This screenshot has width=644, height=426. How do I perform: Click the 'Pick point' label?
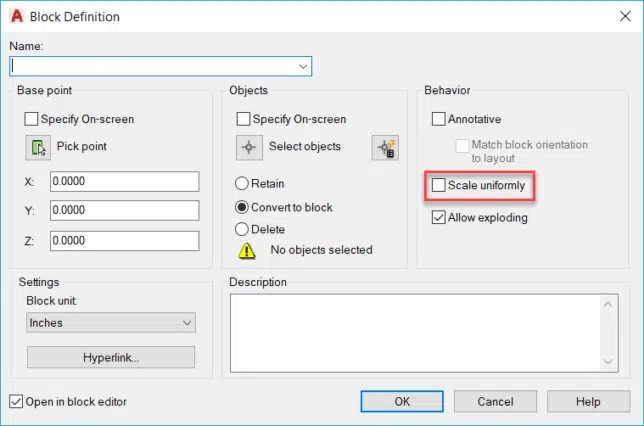tap(82, 146)
